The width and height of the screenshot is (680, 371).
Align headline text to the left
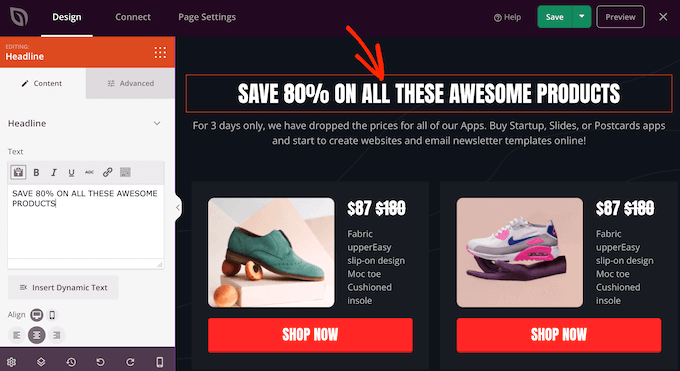click(16, 335)
